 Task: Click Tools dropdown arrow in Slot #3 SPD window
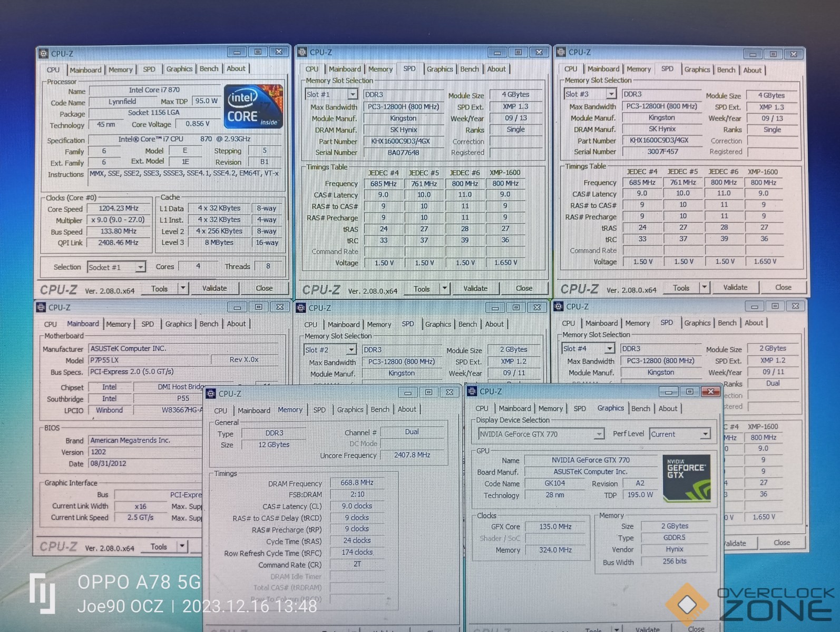point(705,287)
